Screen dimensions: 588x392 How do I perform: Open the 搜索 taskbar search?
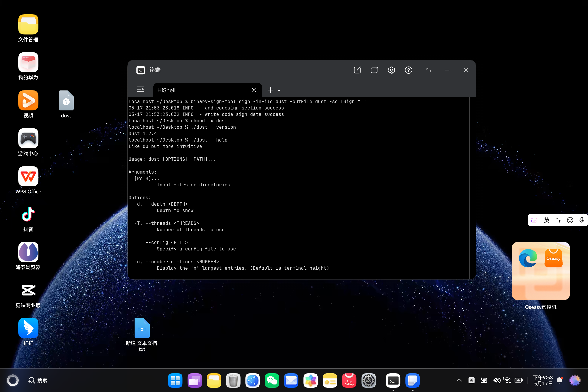click(x=38, y=380)
